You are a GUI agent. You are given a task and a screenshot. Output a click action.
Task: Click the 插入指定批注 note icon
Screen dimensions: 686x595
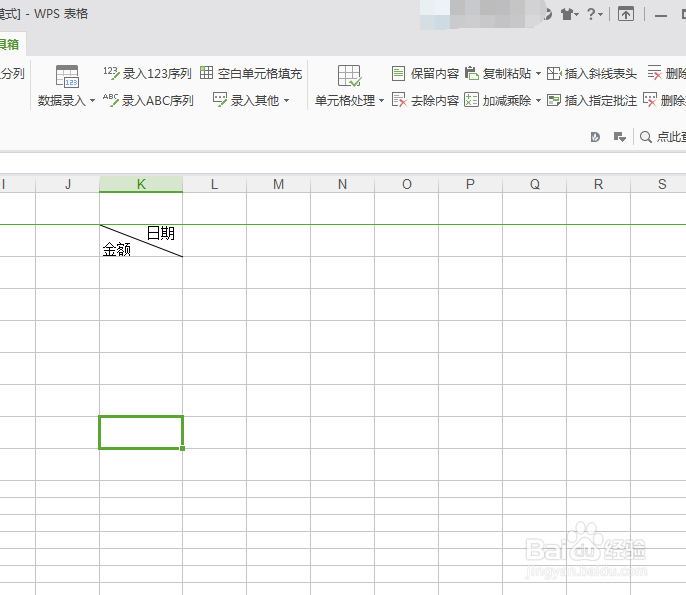point(554,100)
